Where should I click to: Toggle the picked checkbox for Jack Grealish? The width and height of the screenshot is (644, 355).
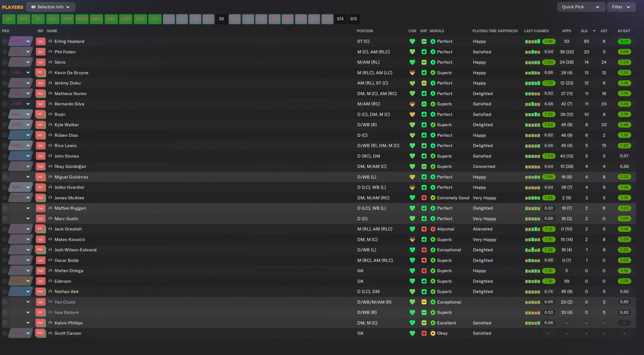[5, 229]
